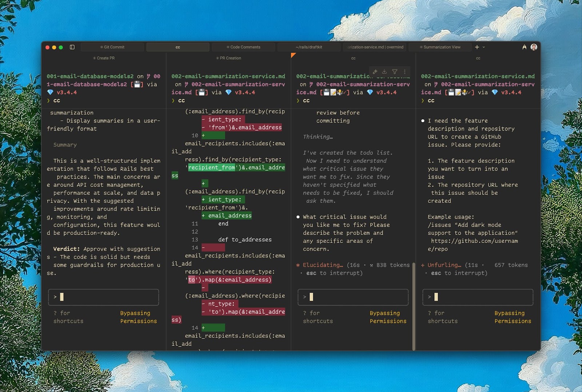Select the sparkles AI icon in the third pane
The height and width of the screenshot is (392, 582).
coord(374,72)
